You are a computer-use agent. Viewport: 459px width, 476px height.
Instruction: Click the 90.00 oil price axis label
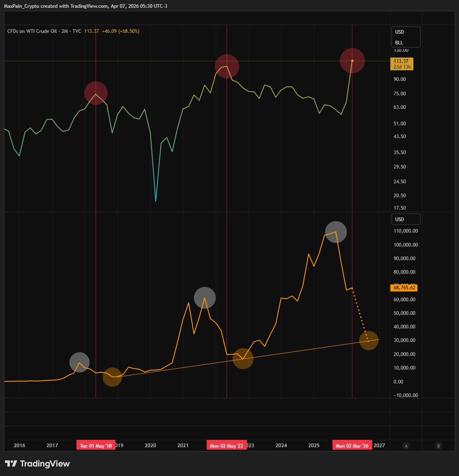coord(400,79)
